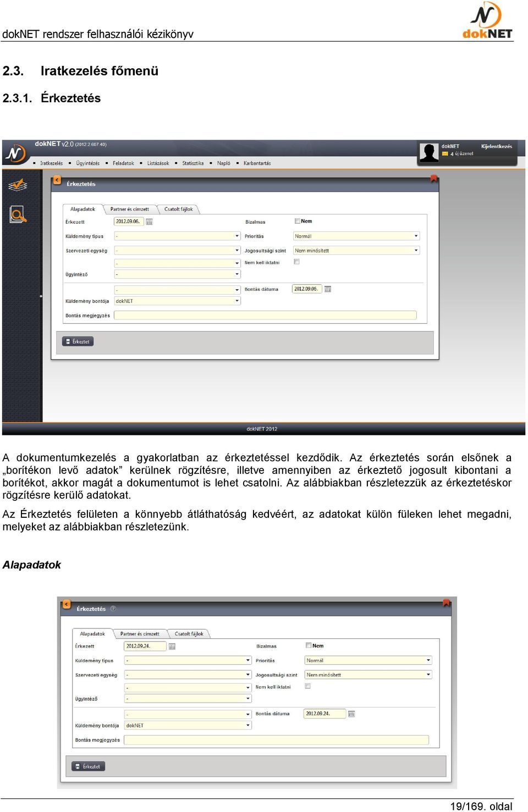Open Prioritás Normál dropdown in the 2012.09.06. form
Image resolution: width=528 pixels, height=812 pixels.
point(356,236)
